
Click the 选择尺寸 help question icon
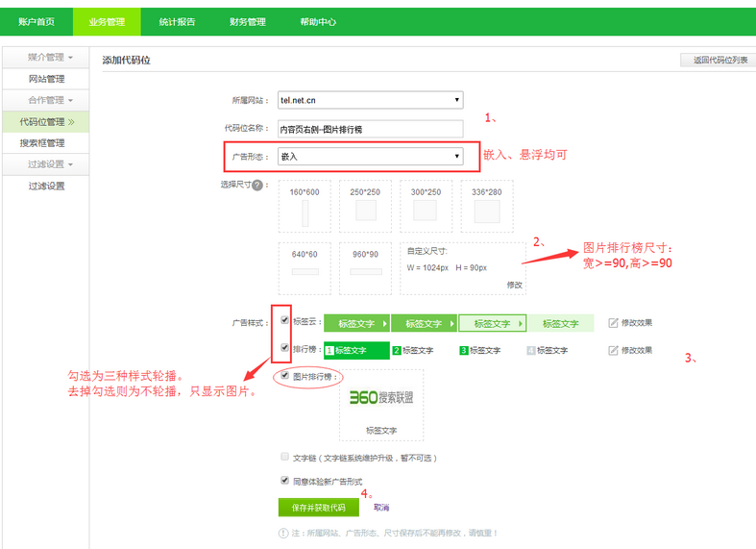pos(257,185)
